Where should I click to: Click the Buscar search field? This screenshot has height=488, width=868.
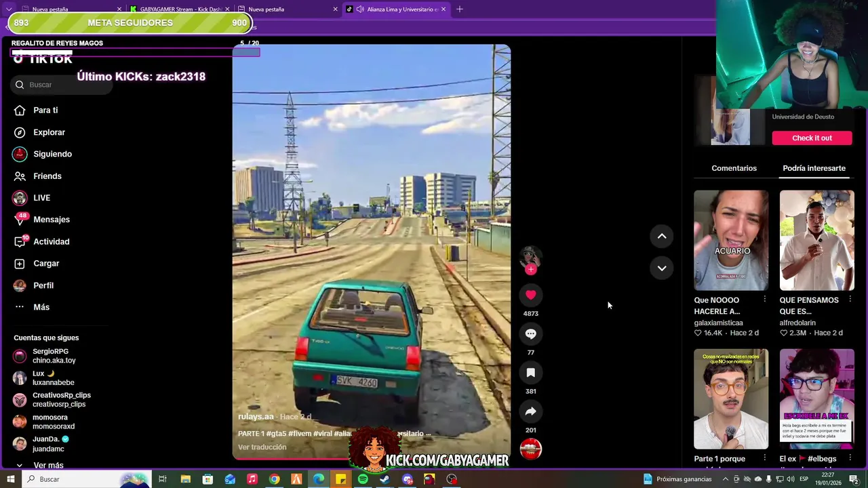(61, 85)
